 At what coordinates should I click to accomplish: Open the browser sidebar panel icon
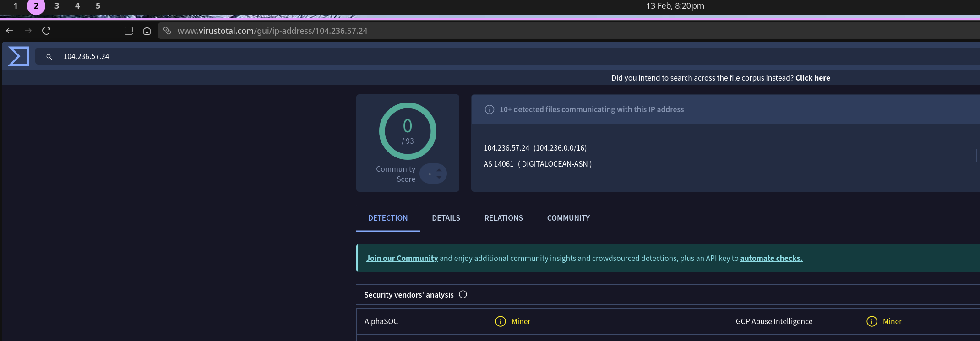click(x=129, y=31)
